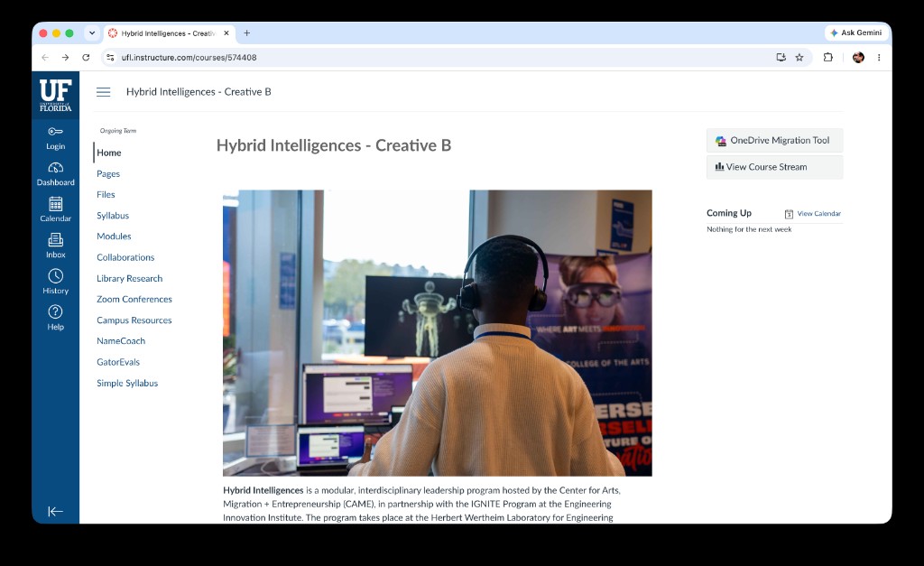Select the Hybrid Intelligences browser tab
This screenshot has width=924, height=566.
(169, 33)
